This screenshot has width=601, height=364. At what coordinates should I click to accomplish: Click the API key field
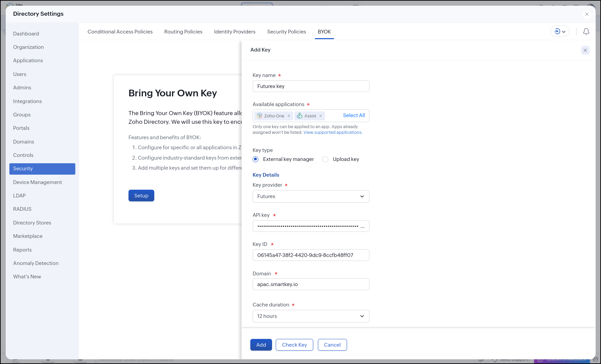311,226
